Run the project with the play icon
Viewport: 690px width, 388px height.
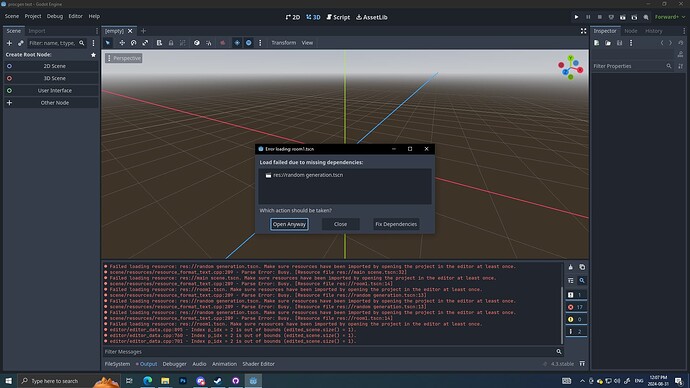(x=576, y=17)
